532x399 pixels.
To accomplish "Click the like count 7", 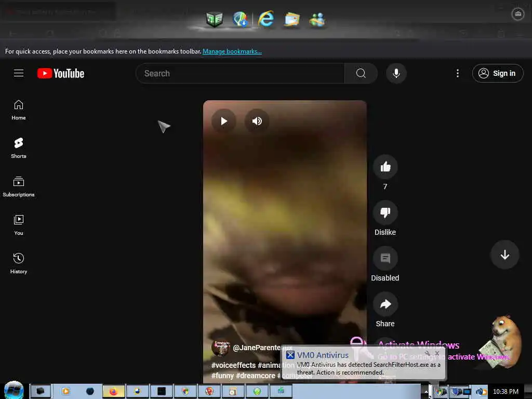I will point(385,187).
